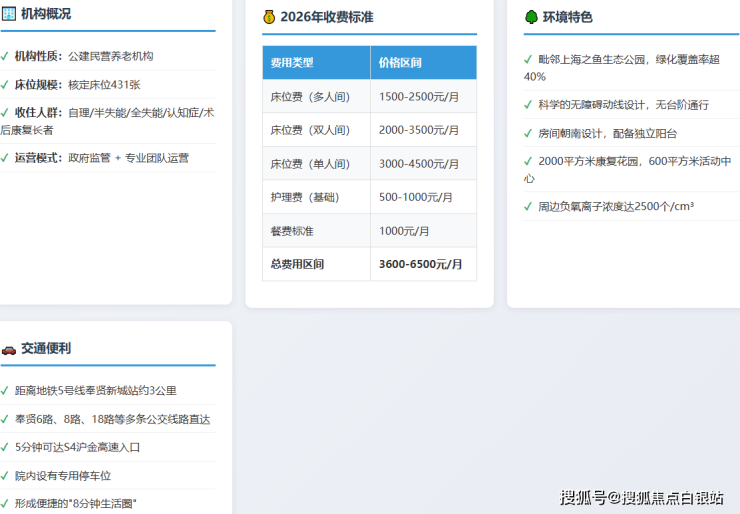Click the 床位费（多人间） table row
The image size is (740, 514).
coord(369,97)
